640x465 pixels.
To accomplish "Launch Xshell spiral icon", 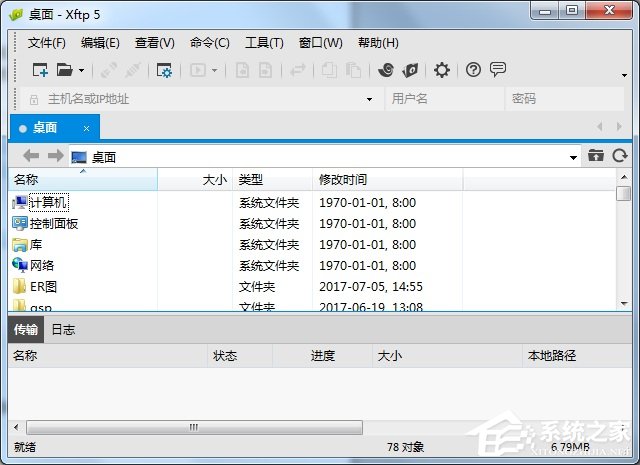I will pyautogui.click(x=386, y=70).
